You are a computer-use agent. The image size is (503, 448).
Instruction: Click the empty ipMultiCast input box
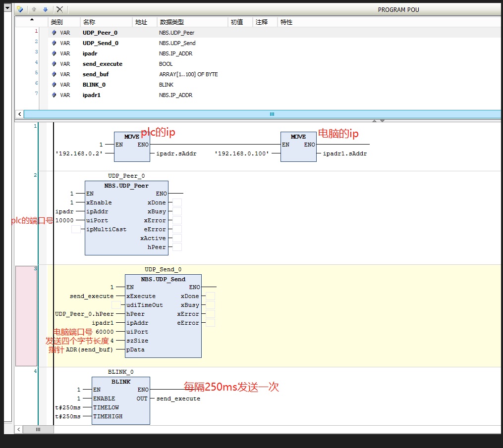76,229
